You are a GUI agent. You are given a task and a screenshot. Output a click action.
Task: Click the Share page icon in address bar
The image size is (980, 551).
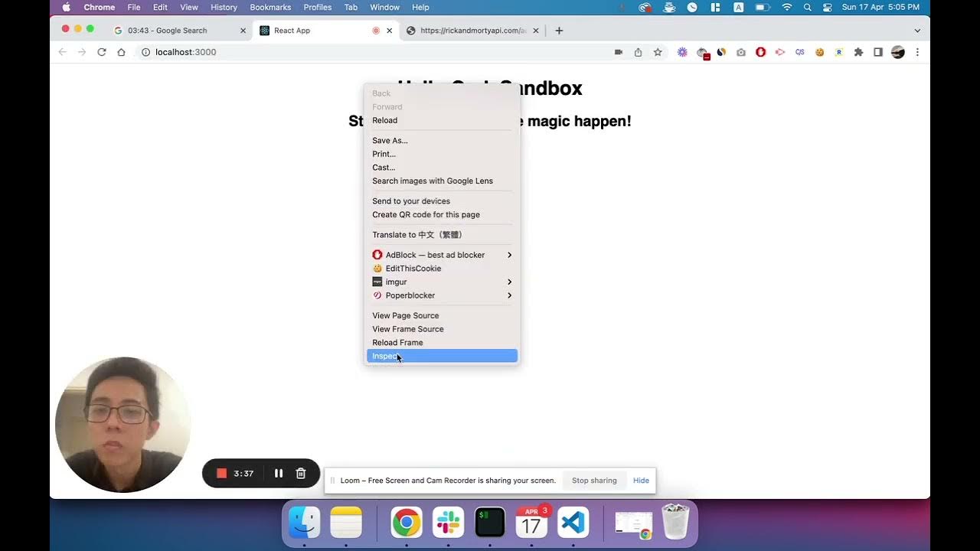point(639,52)
